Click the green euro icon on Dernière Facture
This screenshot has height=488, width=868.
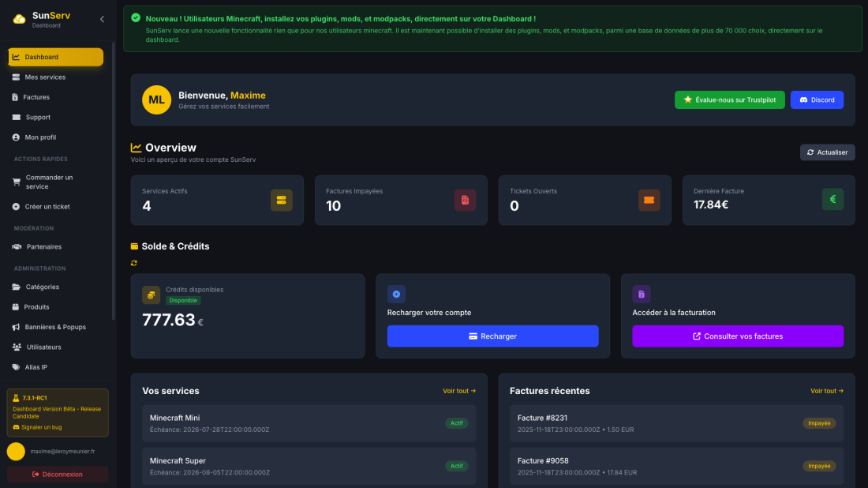832,199
